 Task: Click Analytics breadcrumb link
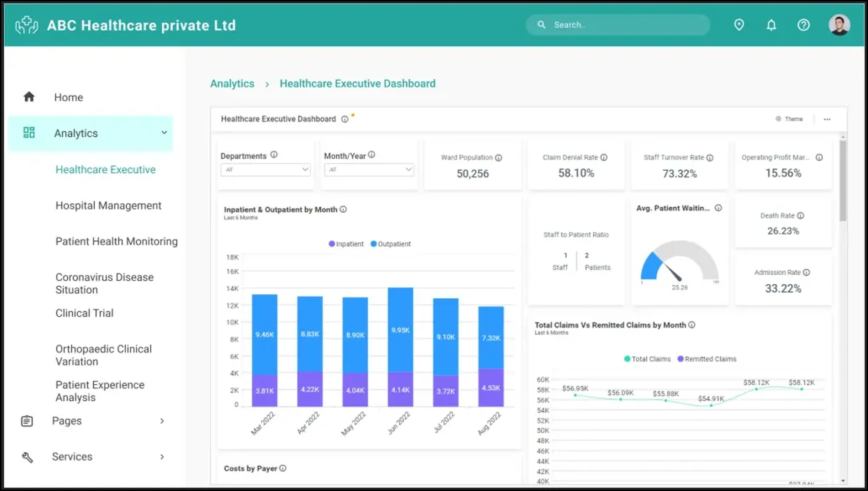coord(232,83)
